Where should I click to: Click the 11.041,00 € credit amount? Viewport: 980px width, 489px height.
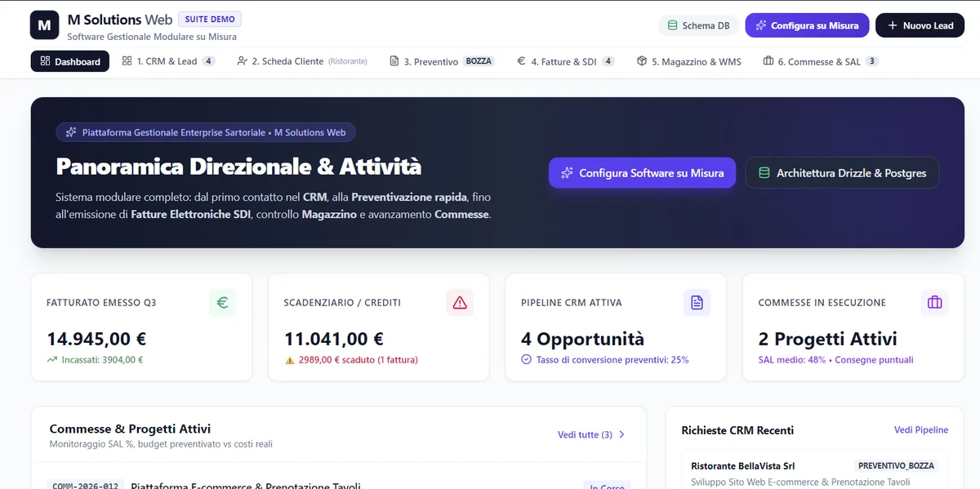[x=334, y=339]
